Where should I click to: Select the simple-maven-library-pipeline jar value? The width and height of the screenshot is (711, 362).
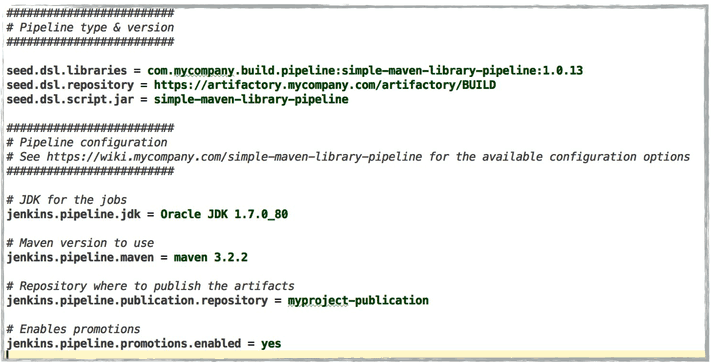point(251,99)
